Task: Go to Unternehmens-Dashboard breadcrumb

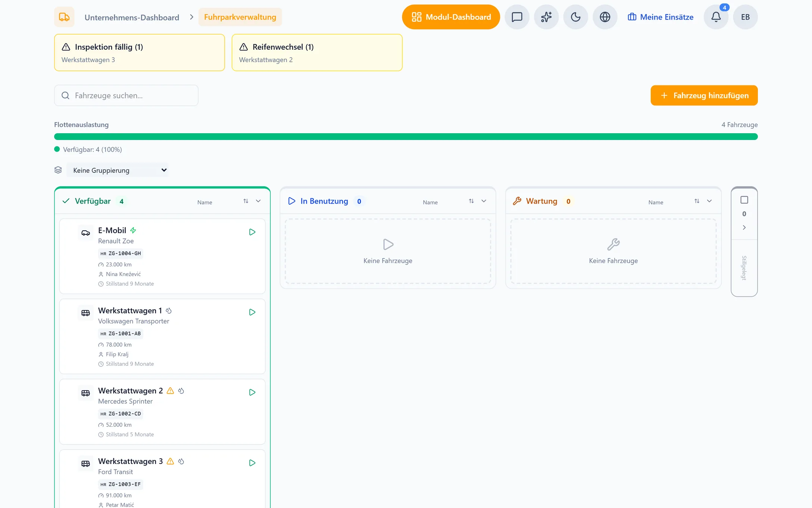Action: (132, 17)
